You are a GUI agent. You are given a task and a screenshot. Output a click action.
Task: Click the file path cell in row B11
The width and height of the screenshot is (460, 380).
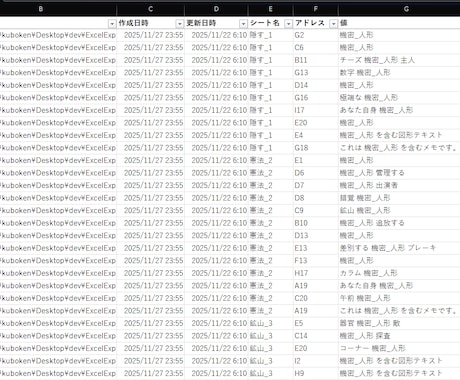(58, 60)
